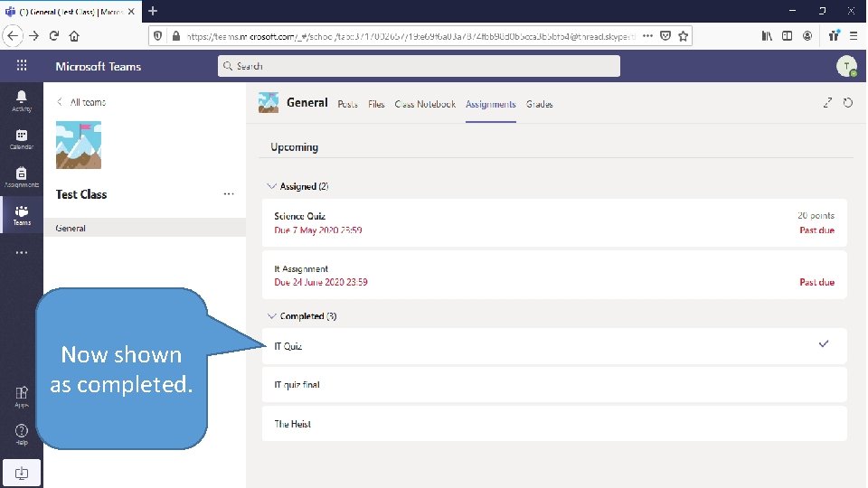Image resolution: width=868 pixels, height=488 pixels.
Task: Close the General Test Class browser tab
Action: click(x=131, y=11)
